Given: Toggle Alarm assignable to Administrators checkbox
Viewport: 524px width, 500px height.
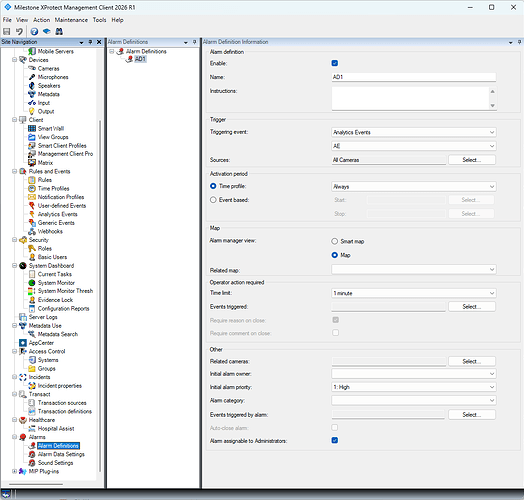Looking at the screenshot, I should coord(335,440).
